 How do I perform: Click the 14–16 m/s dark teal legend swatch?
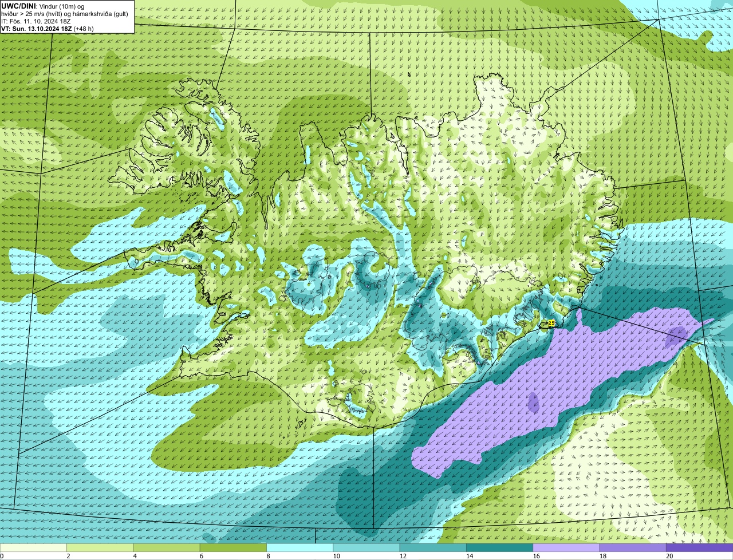point(500,548)
